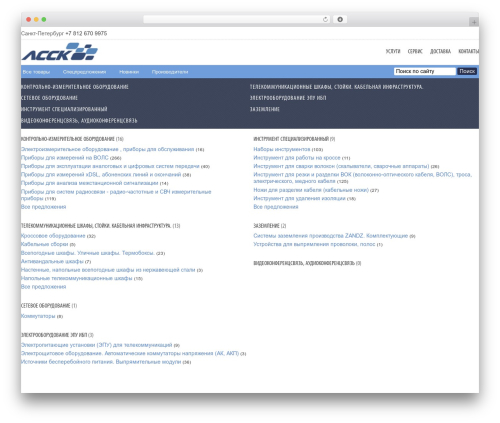Focus the 'Поиск по сайту' search field
The image size is (500, 423).
[x=424, y=71]
